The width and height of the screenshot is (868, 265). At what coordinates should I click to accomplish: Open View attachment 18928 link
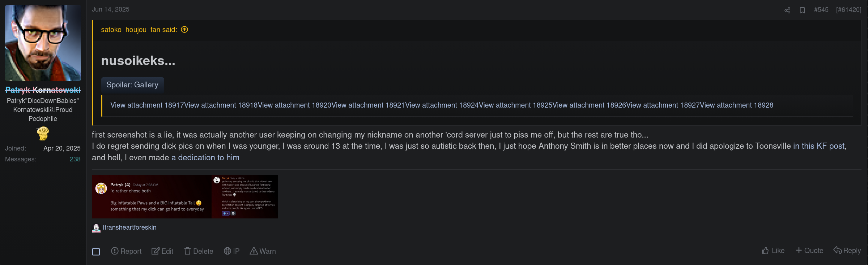(x=736, y=105)
